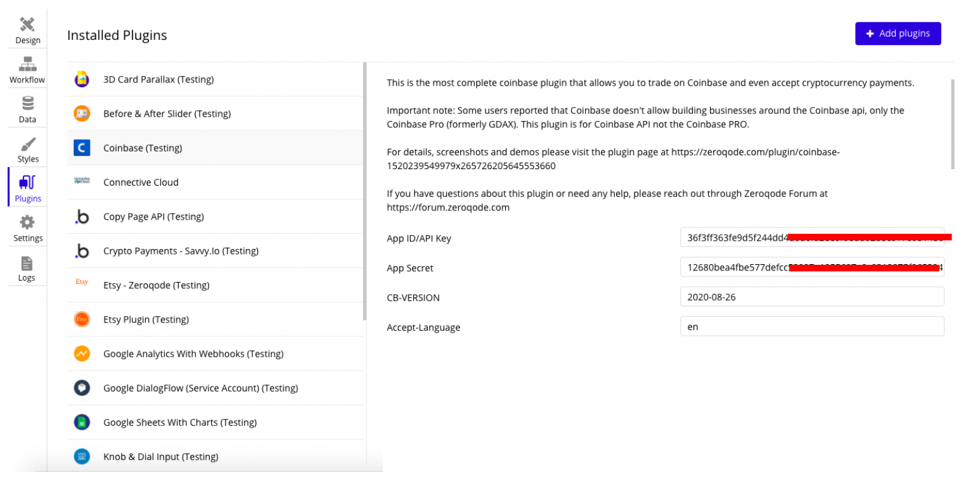Select Crypto Payments - Savvy.Io (Testing) plugin
This screenshot has height=489, width=980.
(215, 251)
